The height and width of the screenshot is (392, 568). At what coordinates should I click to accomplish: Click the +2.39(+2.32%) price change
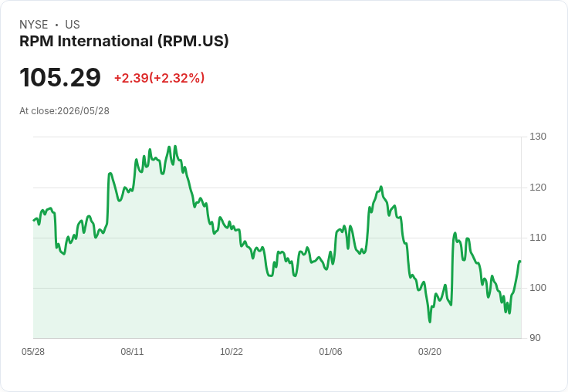[160, 78]
